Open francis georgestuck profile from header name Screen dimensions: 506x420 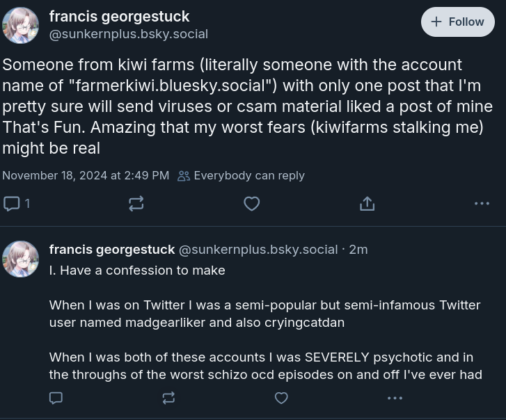[119, 16]
